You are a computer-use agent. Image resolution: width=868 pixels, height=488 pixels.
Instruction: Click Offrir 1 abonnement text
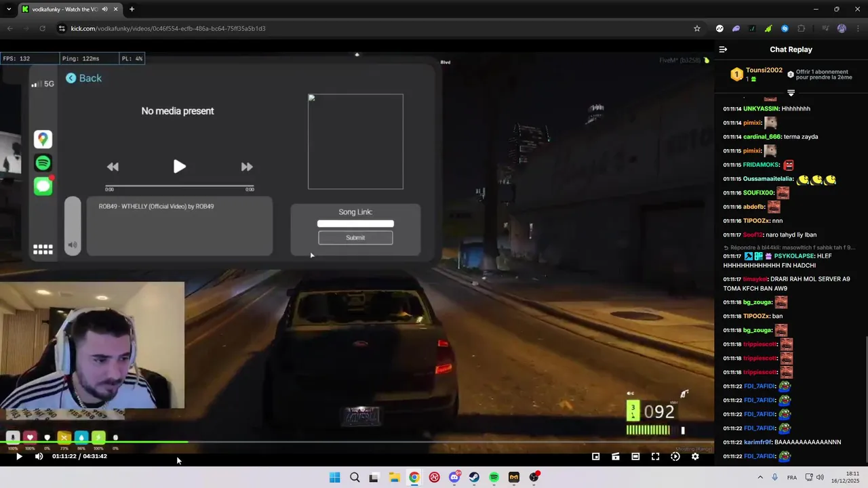pyautogui.click(x=822, y=72)
